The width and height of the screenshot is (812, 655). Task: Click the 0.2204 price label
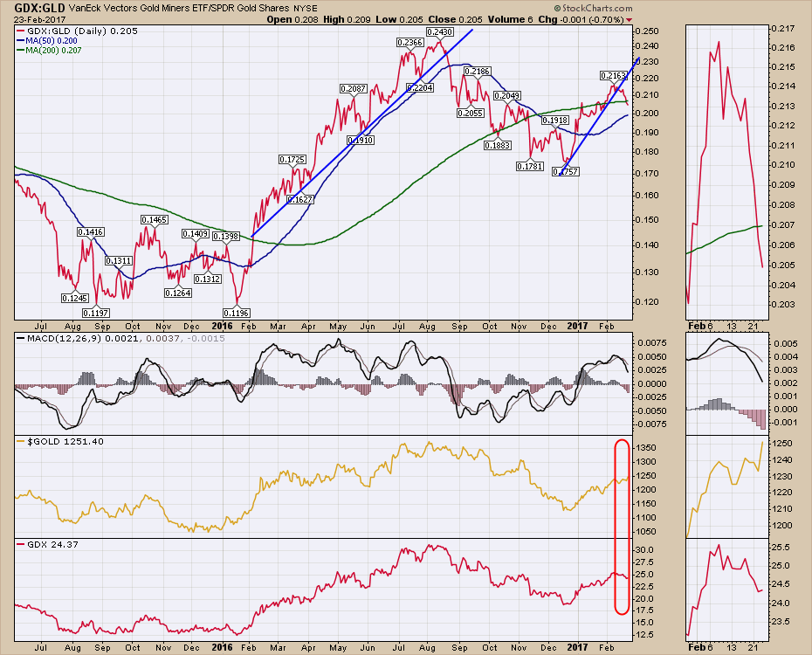click(420, 88)
